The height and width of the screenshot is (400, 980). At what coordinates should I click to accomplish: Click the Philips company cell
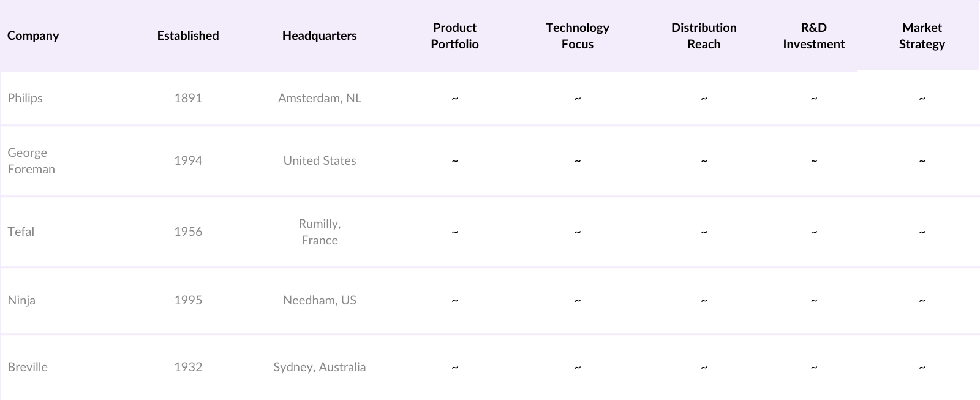pyautogui.click(x=25, y=98)
